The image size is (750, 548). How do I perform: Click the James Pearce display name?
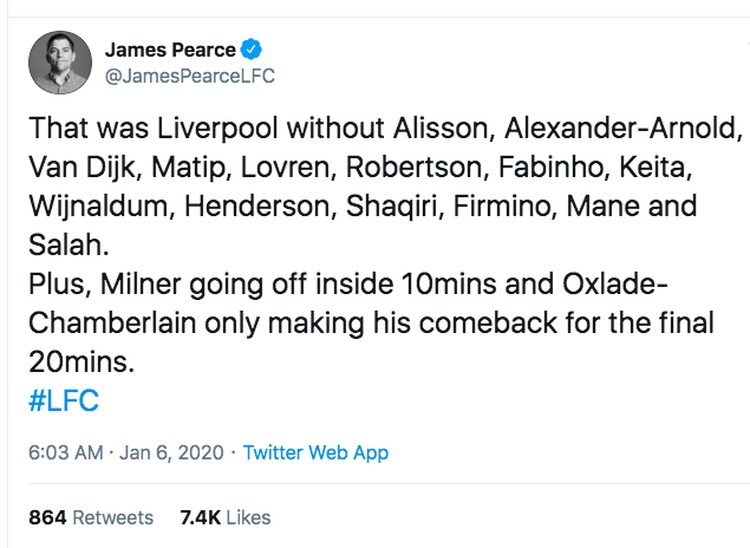pos(170,50)
